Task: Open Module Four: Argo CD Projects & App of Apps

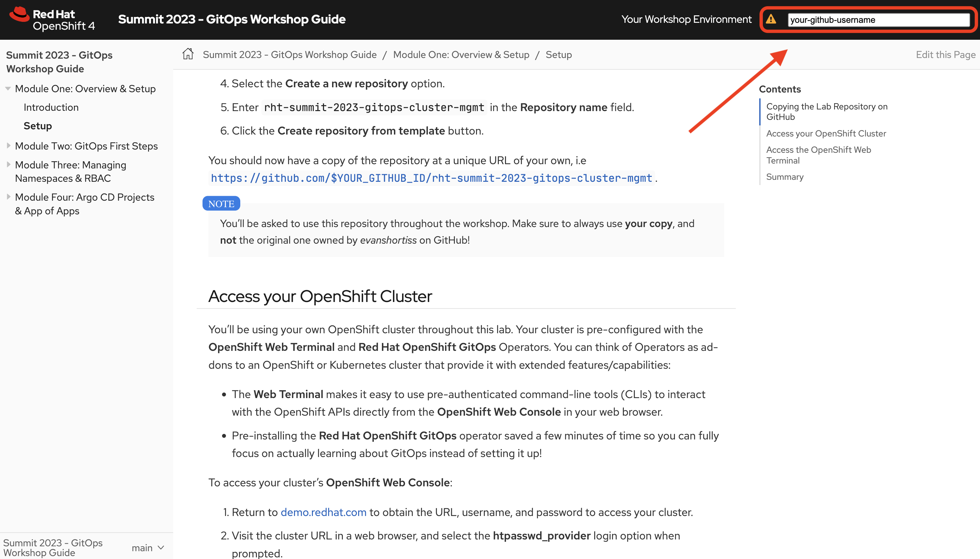Action: pyautogui.click(x=85, y=204)
